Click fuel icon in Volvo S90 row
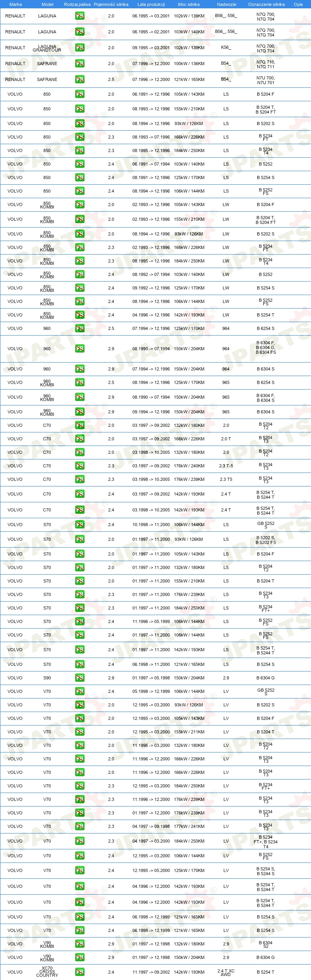The width and height of the screenshot is (311, 980). [80, 678]
